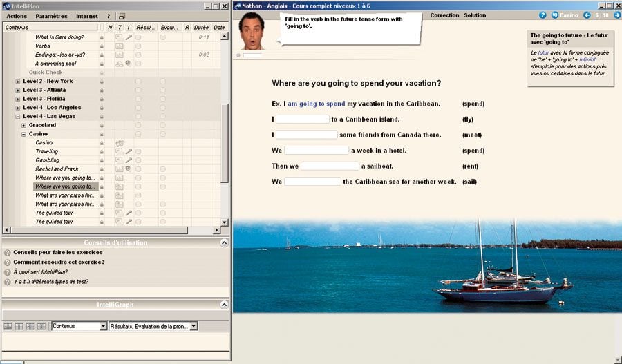Click the Casino return icon in toolbar
Screen dimensions: 622x364
coord(555,15)
